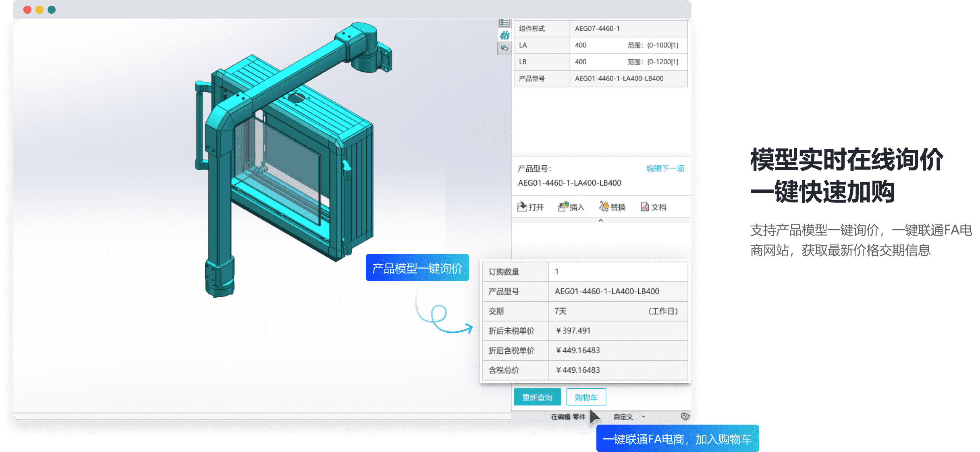This screenshot has width=980, height=452.
Task: Open the chat bubbles panel tab icon
Action: [x=504, y=48]
